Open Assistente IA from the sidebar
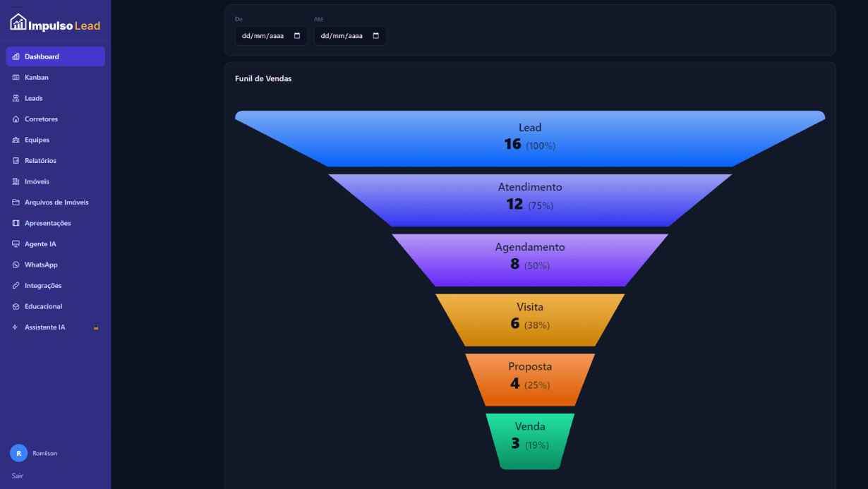This screenshot has width=868, height=489. [x=55, y=327]
